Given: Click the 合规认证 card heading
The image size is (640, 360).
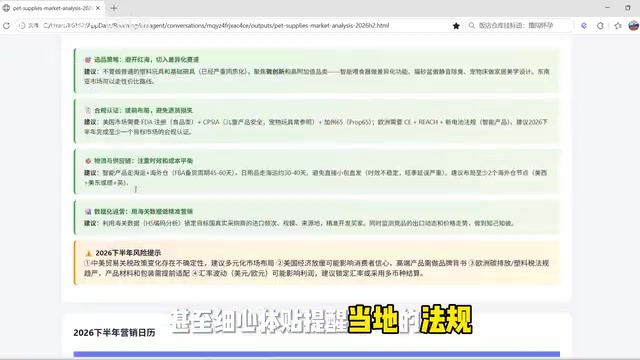Looking at the screenshot, I should (143, 110).
